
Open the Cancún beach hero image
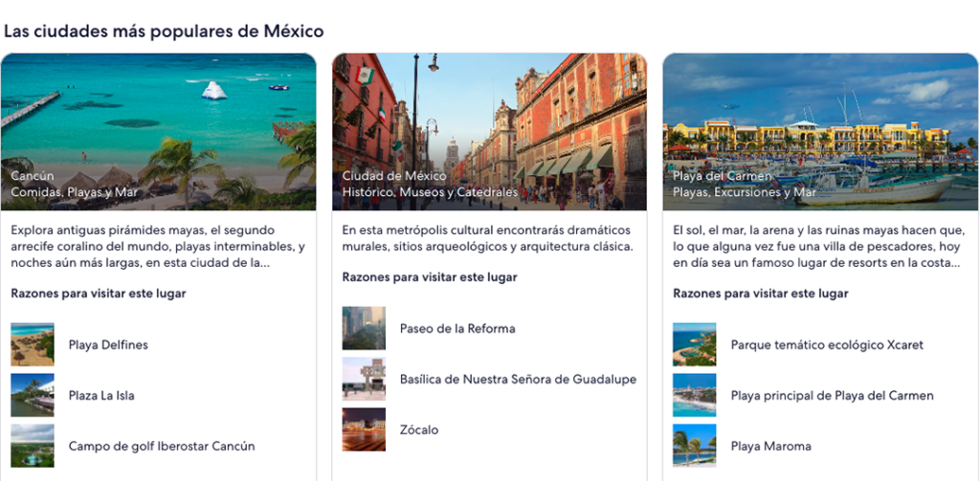pyautogui.click(x=159, y=132)
